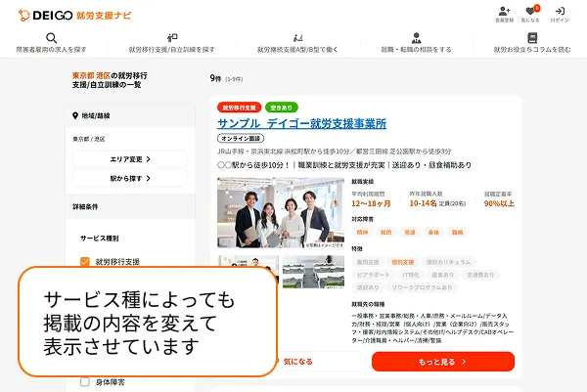
Task: Select the 精神 disability tag
Action: point(362,233)
